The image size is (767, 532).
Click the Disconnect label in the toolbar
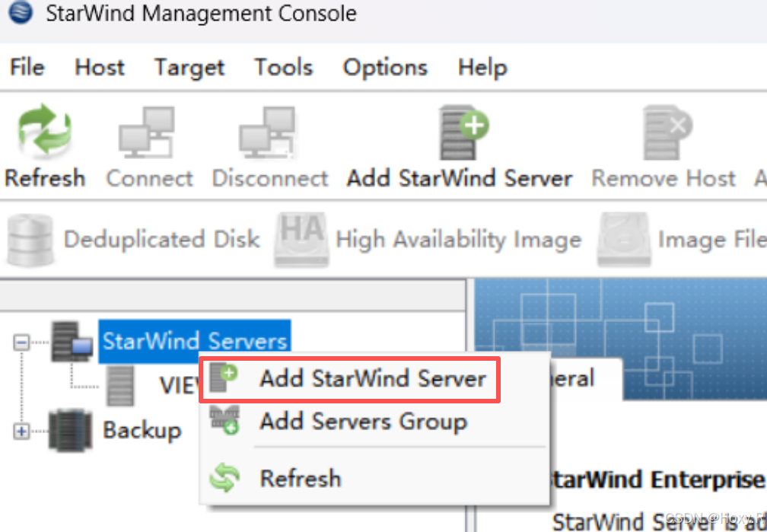coord(270,178)
